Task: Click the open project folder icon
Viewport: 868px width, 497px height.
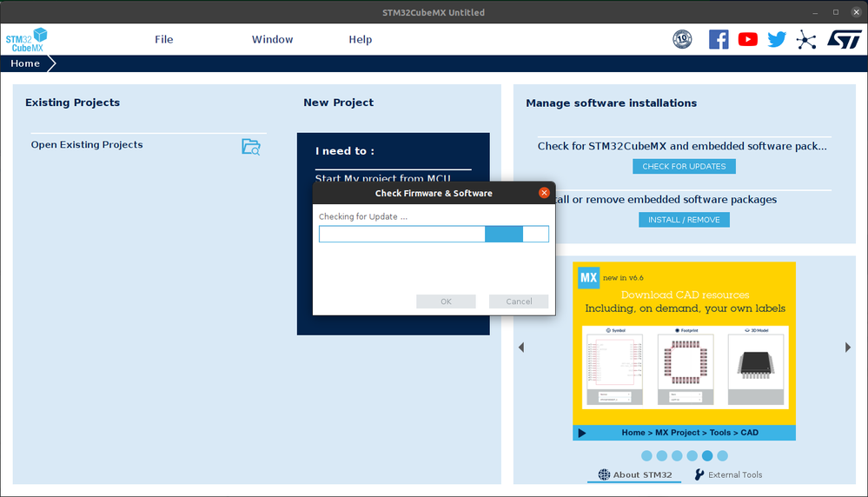Action: tap(251, 147)
